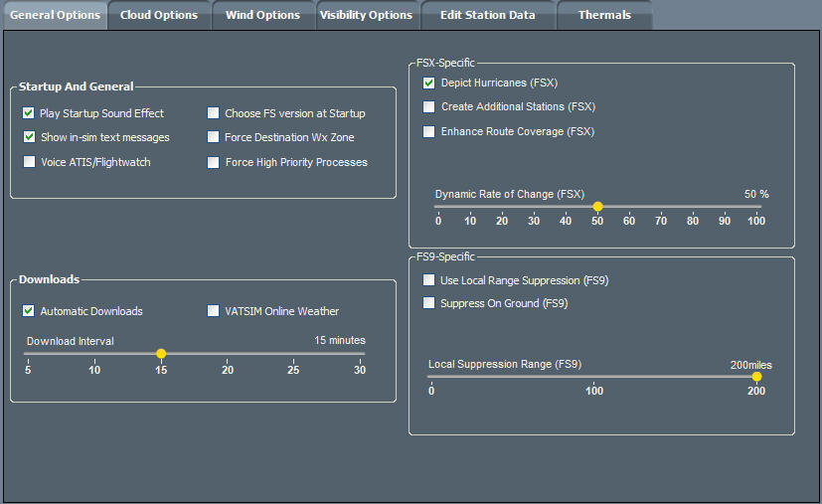Check Create Additional Stations (FSX)
822x504 pixels.
coord(429,106)
